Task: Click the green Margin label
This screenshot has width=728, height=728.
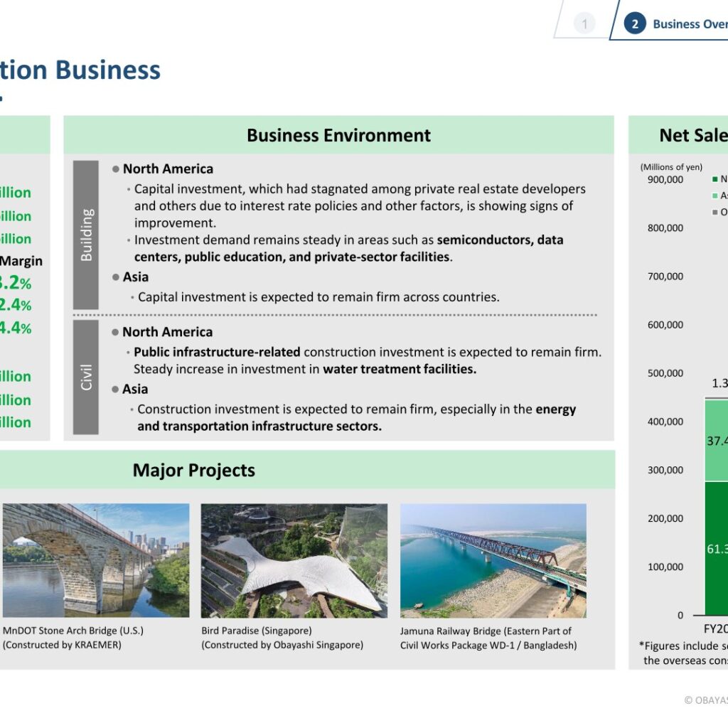Action: click(x=21, y=261)
